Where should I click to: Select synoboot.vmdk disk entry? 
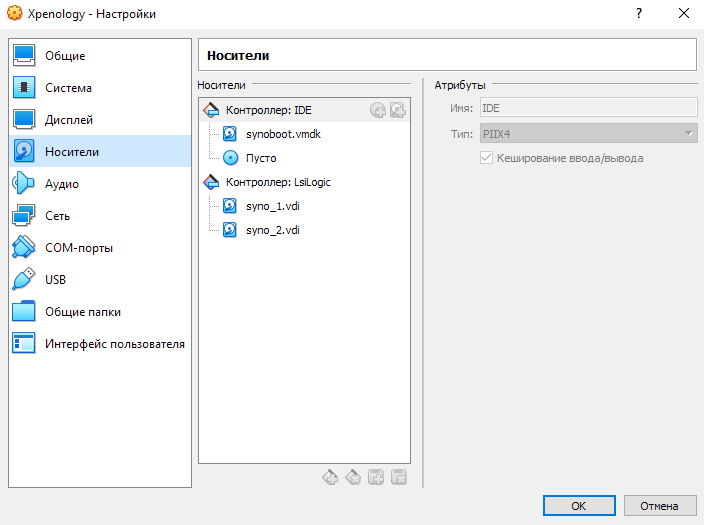coord(283,134)
